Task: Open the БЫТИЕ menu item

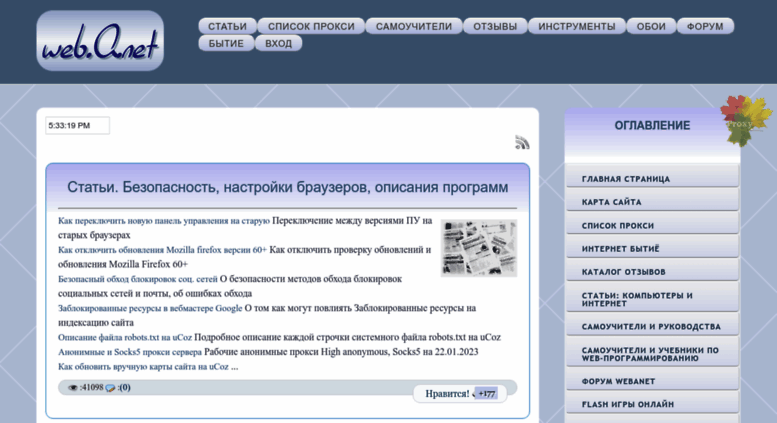Action: [x=226, y=43]
